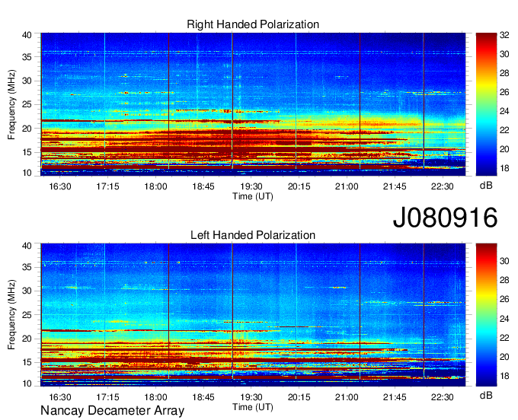Select the J080916 observation label
Viewport: 518px width, 420px height.
point(445,218)
